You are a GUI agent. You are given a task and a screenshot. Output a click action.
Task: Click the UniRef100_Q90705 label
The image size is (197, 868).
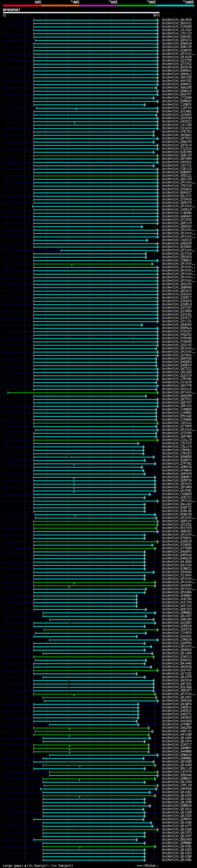(x=176, y=386)
